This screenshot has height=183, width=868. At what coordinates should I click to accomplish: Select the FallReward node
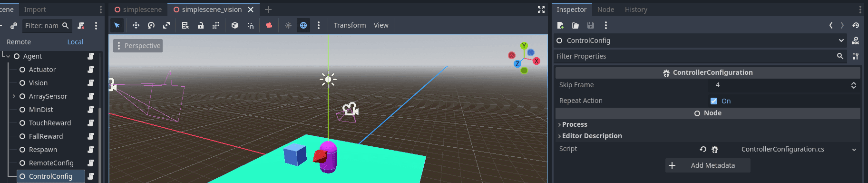pos(46,136)
